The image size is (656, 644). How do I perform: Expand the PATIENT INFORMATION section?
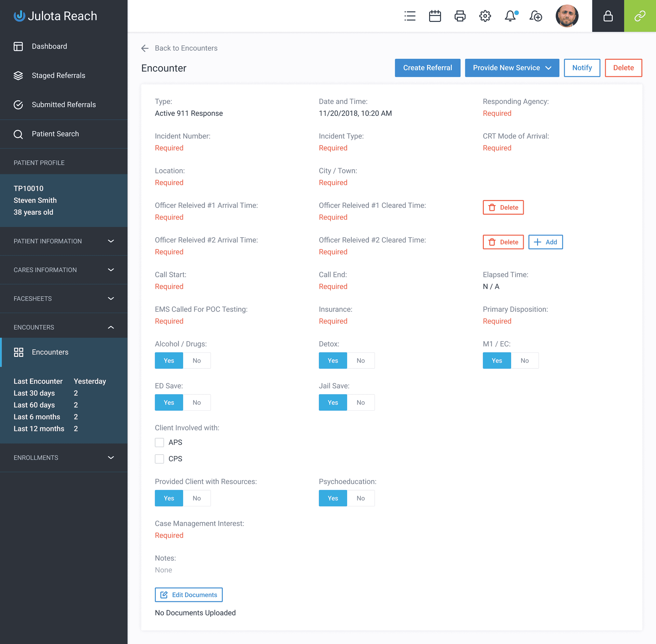(x=64, y=241)
